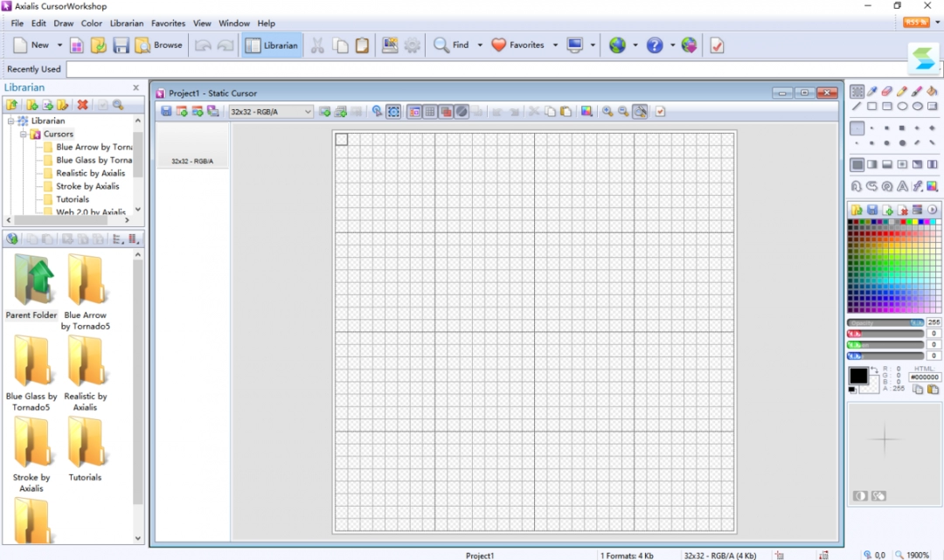Image resolution: width=944 pixels, height=560 pixels.
Task: Select the Paint Bucket fill tool
Action: tap(932, 91)
